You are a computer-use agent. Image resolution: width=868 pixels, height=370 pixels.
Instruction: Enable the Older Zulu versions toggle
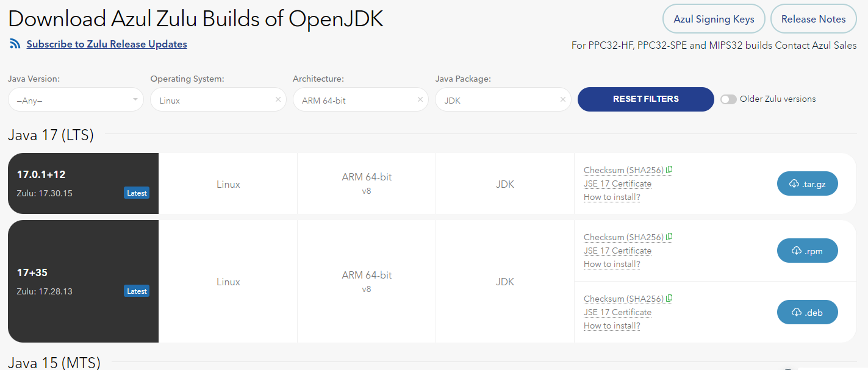(728, 99)
